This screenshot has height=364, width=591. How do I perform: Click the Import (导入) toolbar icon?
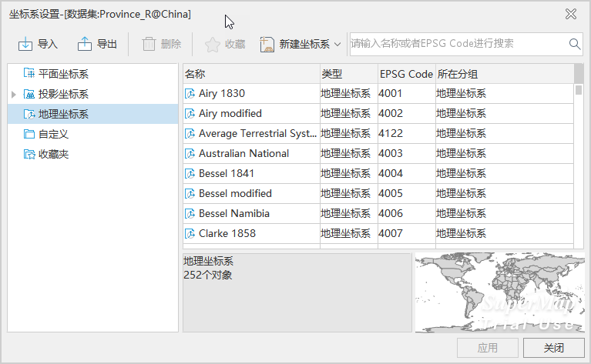click(x=25, y=45)
